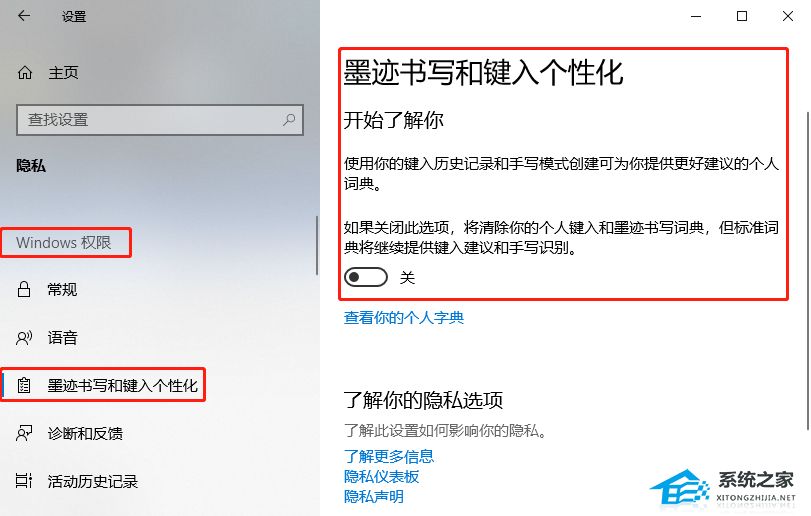
Task: Click the right pane vertical scrollbar
Action: click(x=807, y=270)
